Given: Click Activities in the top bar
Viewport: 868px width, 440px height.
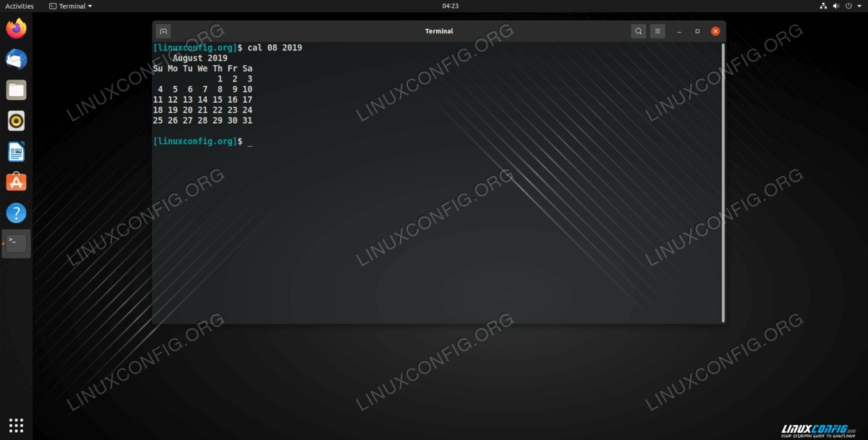Looking at the screenshot, I should tap(20, 6).
